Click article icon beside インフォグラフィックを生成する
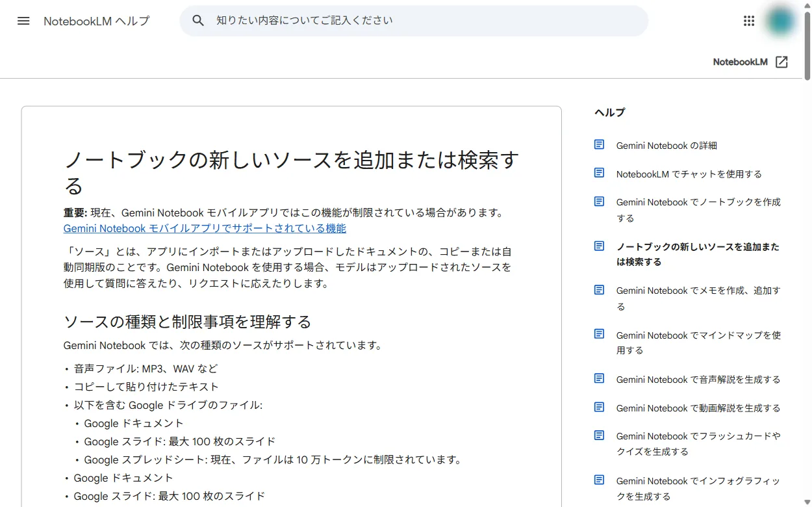This screenshot has width=812, height=507. click(x=600, y=480)
